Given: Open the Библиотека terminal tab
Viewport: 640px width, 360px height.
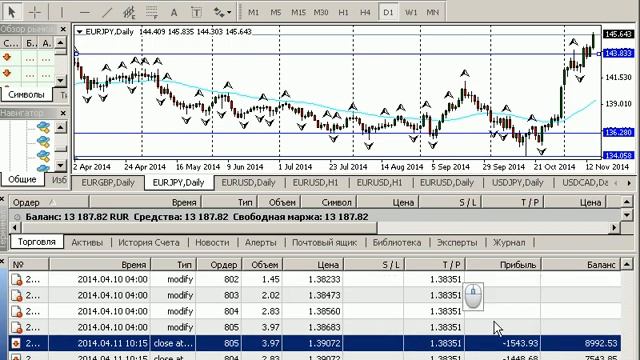Looking at the screenshot, I should click(397, 242).
